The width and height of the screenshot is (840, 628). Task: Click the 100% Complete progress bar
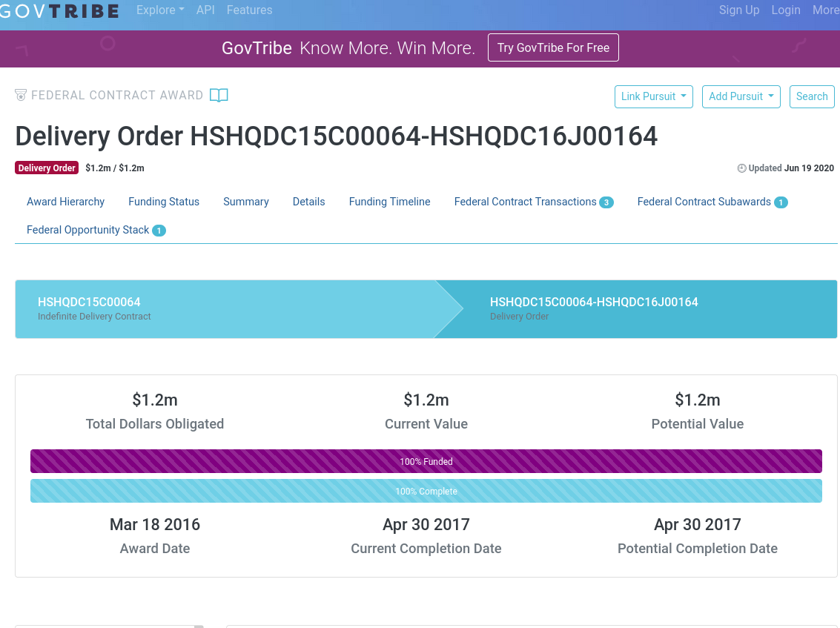pos(426,492)
